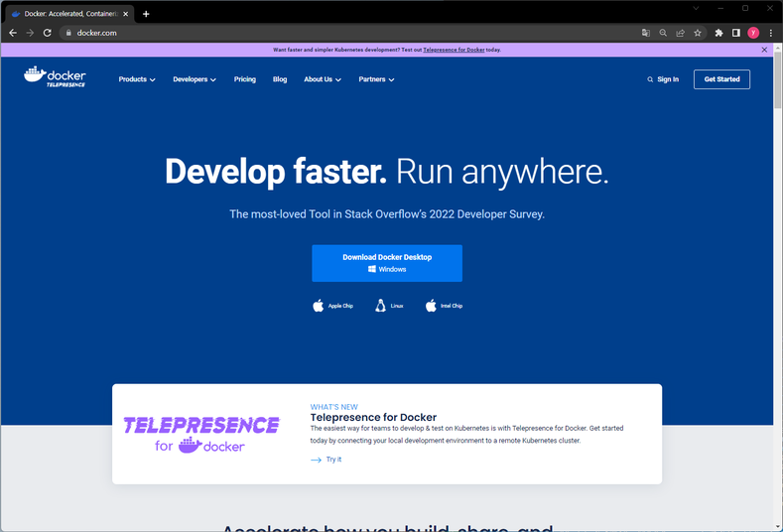
Task: Click the arrow icon next to Try it
Action: point(316,460)
